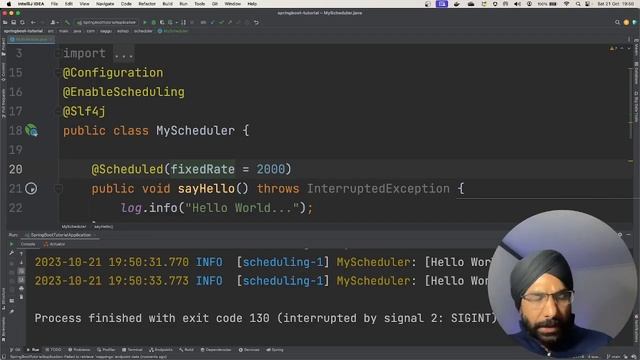Click the orange avatar icon in IDE toolbar
Image resolution: width=640 pixels, height=360 pixels.
pyautogui.click(x=626, y=22)
